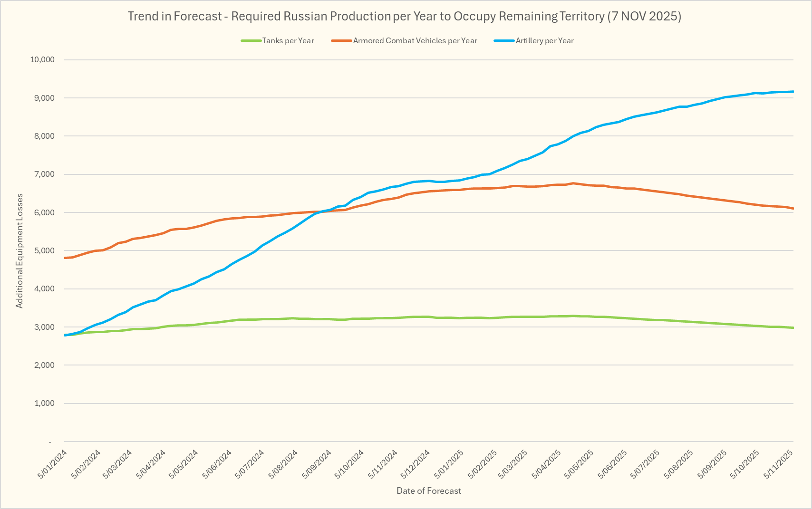Click the orange legend line swatch
Screen dimensions: 812x509
[342, 41]
